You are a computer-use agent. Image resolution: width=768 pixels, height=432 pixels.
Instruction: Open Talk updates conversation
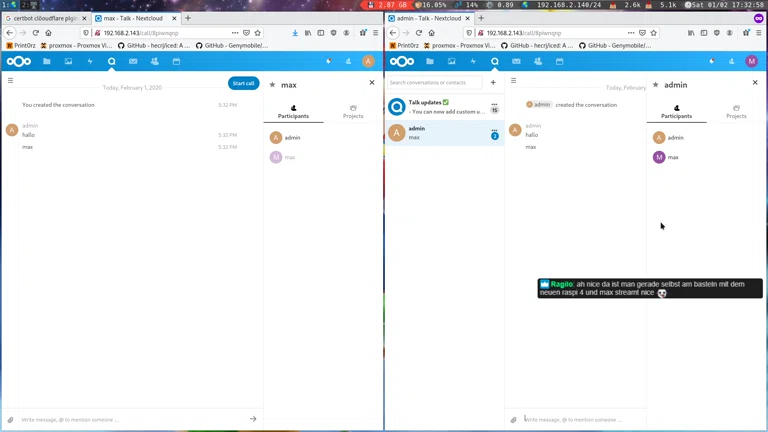pyautogui.click(x=444, y=107)
